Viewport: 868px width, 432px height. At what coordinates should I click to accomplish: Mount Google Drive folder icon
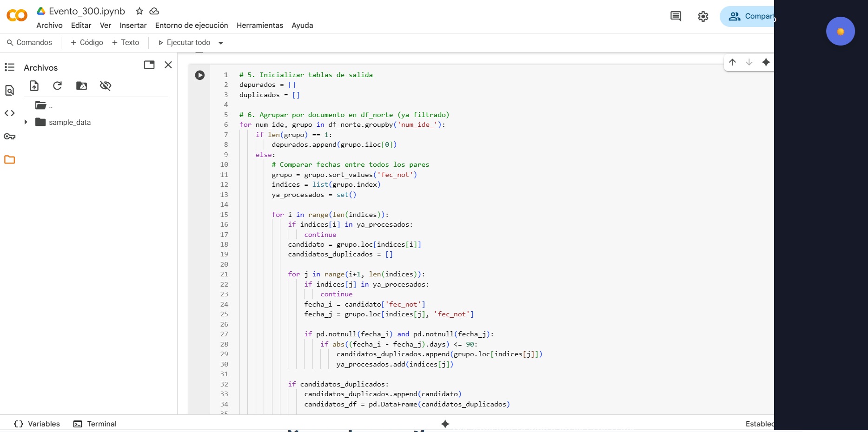(81, 85)
